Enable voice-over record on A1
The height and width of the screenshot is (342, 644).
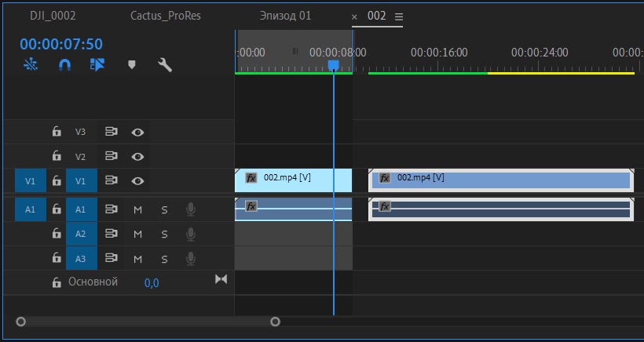tap(190, 209)
